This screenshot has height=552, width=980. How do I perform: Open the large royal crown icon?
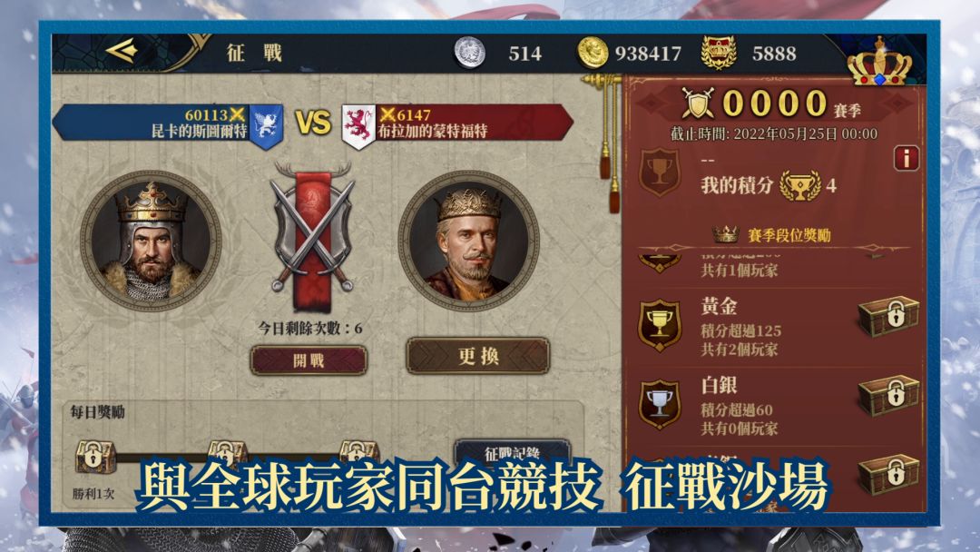880,63
